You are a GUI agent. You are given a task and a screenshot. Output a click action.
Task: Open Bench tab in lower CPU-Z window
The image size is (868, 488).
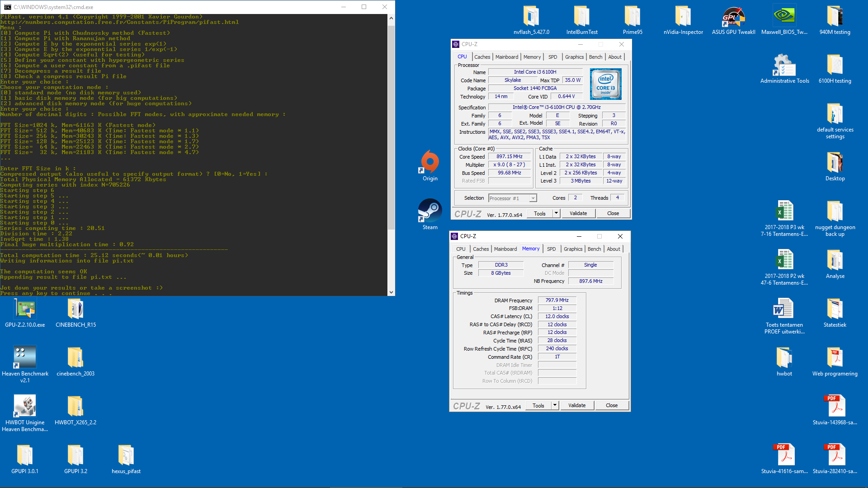[x=594, y=249]
